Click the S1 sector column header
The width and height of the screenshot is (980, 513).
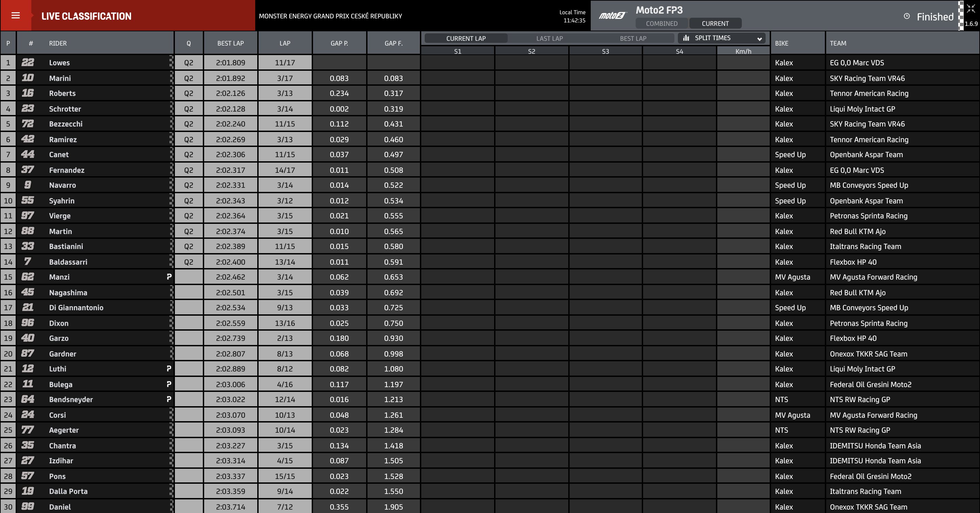[x=458, y=51]
